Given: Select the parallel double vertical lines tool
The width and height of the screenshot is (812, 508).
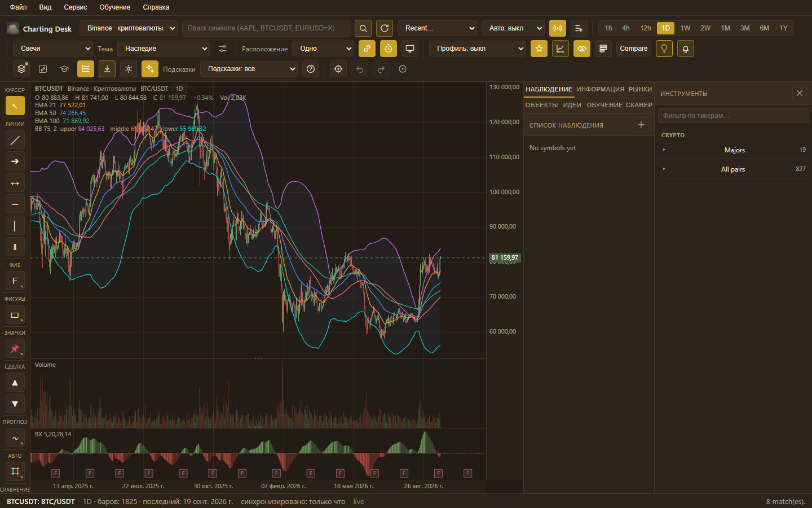Looking at the screenshot, I should click(15, 247).
